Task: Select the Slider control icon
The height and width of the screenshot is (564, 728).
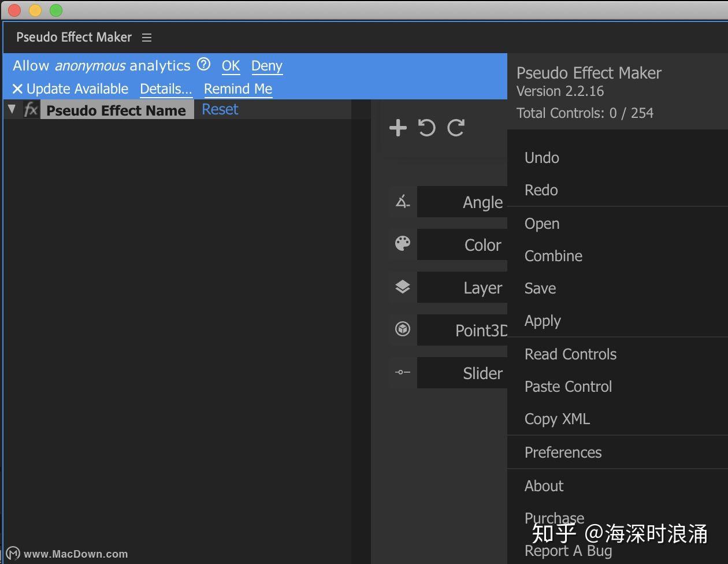Action: tap(402, 372)
